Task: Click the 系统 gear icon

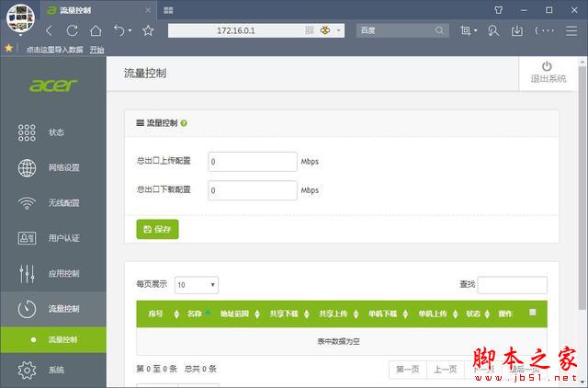Action: click(27, 370)
